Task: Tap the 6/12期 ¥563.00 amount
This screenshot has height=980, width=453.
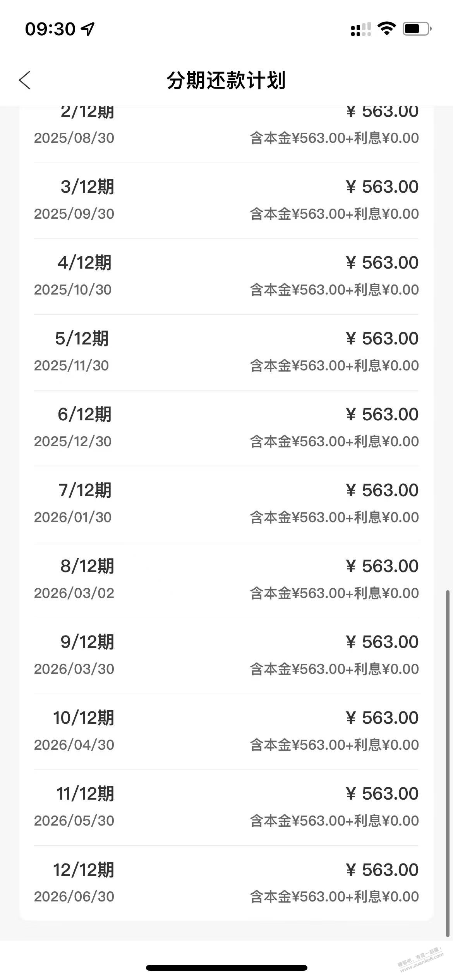Action: click(x=382, y=415)
